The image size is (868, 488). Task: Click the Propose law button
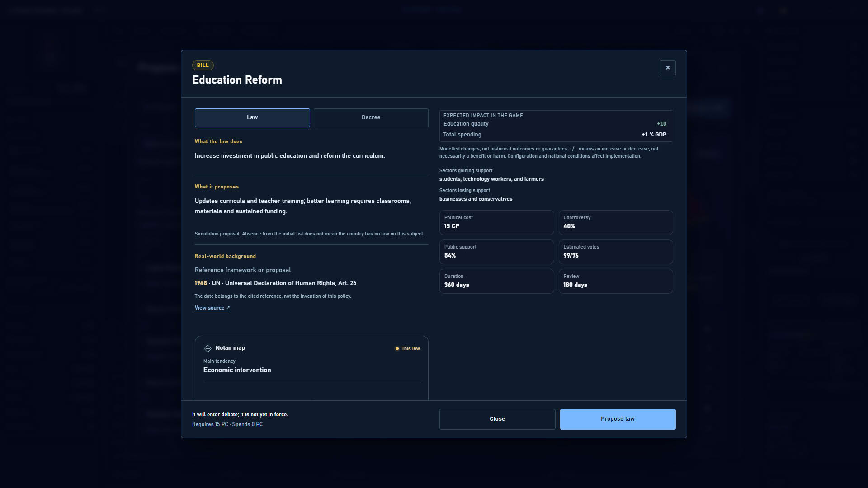[618, 419]
